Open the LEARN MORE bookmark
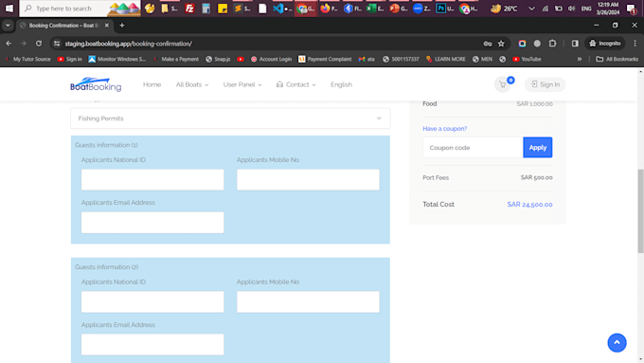Image resolution: width=644 pixels, height=363 pixels. (x=446, y=59)
